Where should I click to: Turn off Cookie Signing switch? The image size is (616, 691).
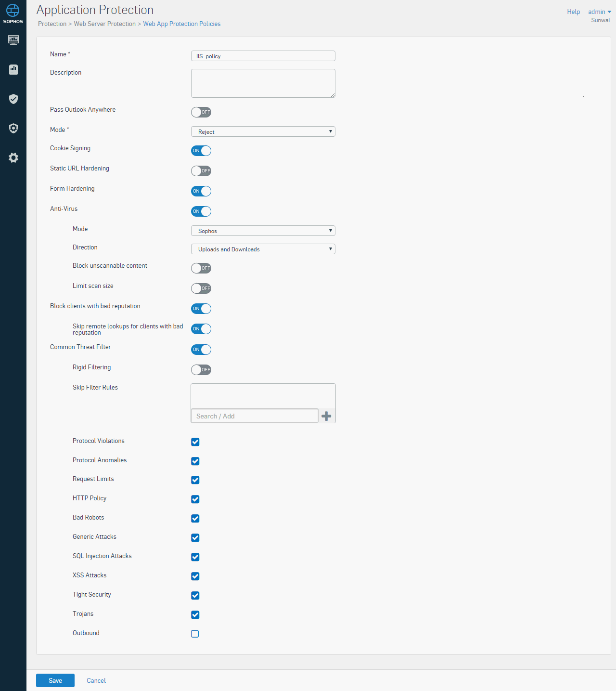point(201,151)
